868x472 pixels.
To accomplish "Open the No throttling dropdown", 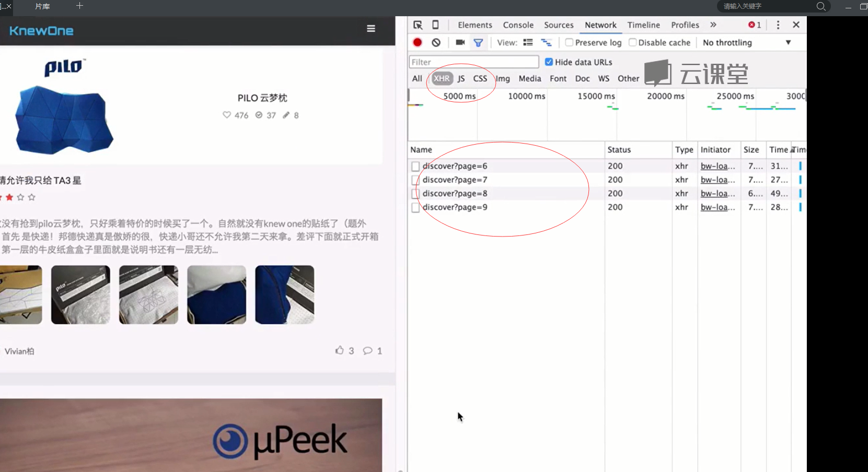I will [747, 42].
